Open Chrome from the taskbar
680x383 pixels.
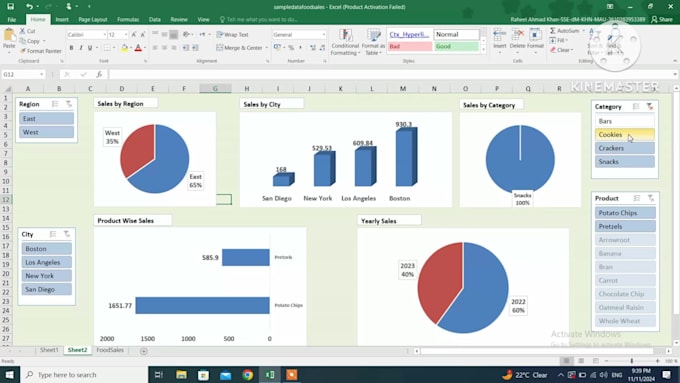(x=248, y=375)
